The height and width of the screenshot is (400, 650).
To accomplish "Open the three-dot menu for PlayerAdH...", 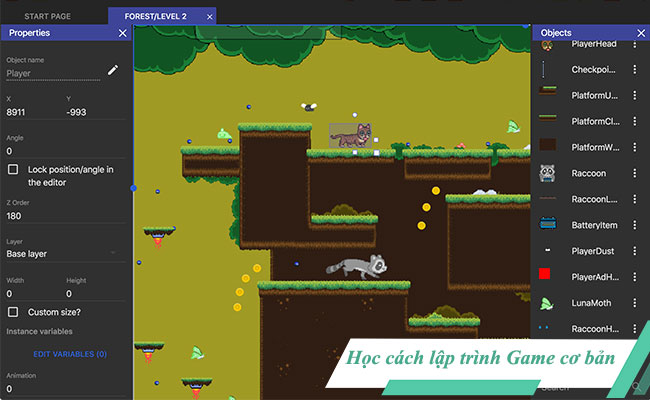I will click(634, 277).
